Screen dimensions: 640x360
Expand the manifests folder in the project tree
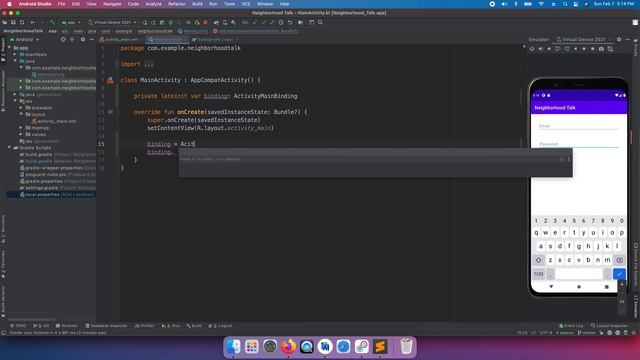pyautogui.click(x=16, y=54)
